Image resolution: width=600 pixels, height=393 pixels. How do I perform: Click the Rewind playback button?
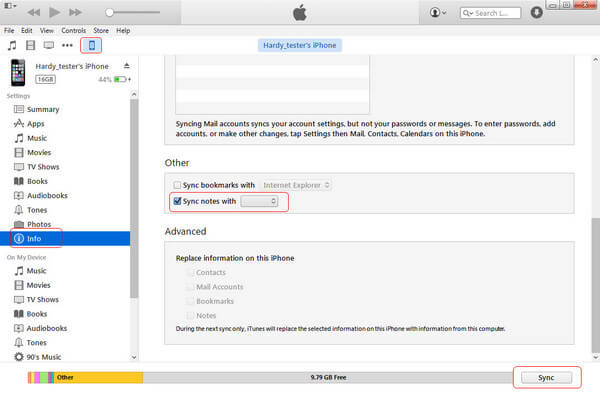tap(34, 13)
